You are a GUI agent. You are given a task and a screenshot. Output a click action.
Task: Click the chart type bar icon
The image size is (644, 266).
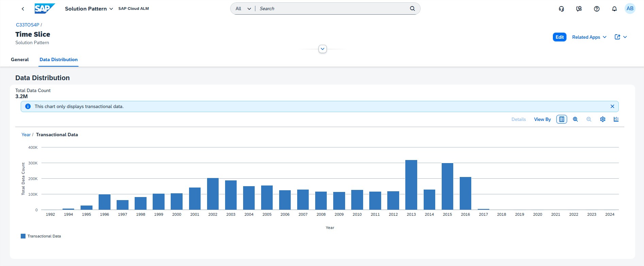pos(616,119)
